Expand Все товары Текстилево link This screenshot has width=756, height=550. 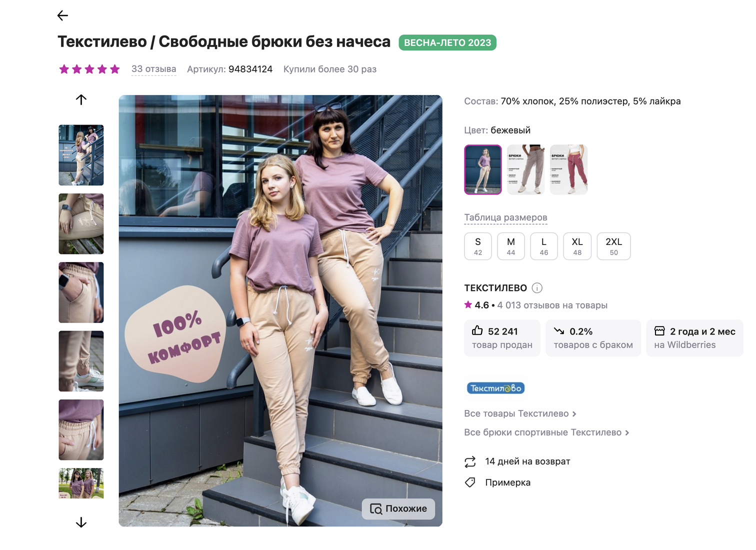tap(520, 413)
